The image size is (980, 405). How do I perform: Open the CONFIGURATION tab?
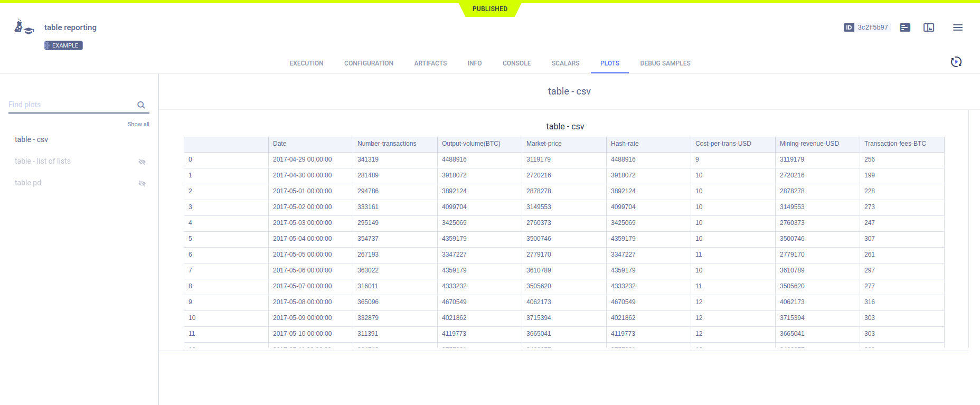tap(369, 63)
